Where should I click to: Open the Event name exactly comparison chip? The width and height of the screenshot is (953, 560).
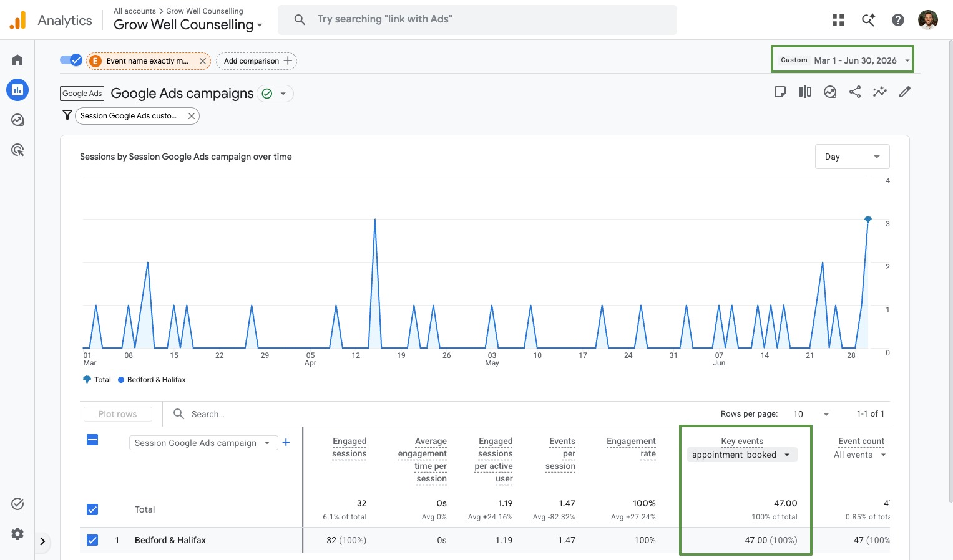pyautogui.click(x=147, y=61)
